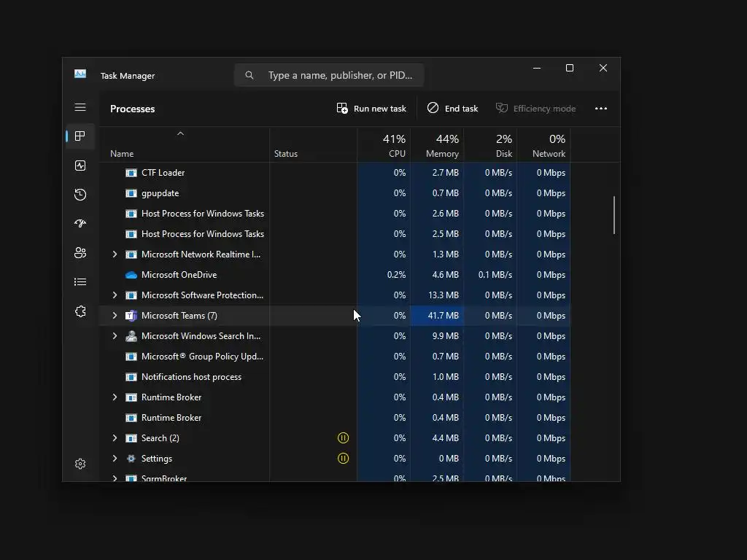Click the Microsoft Teams app icon
The image size is (747, 560).
pos(131,316)
